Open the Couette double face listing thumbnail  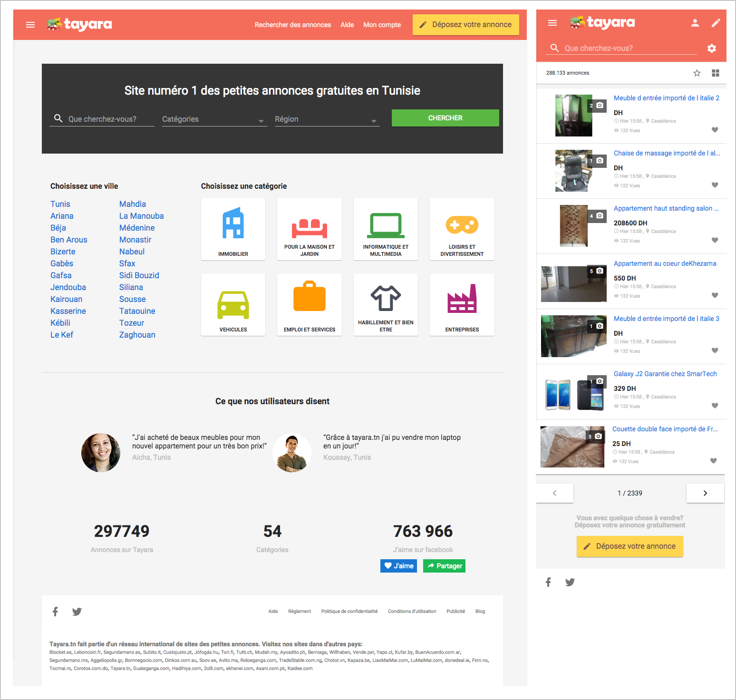tap(572, 447)
